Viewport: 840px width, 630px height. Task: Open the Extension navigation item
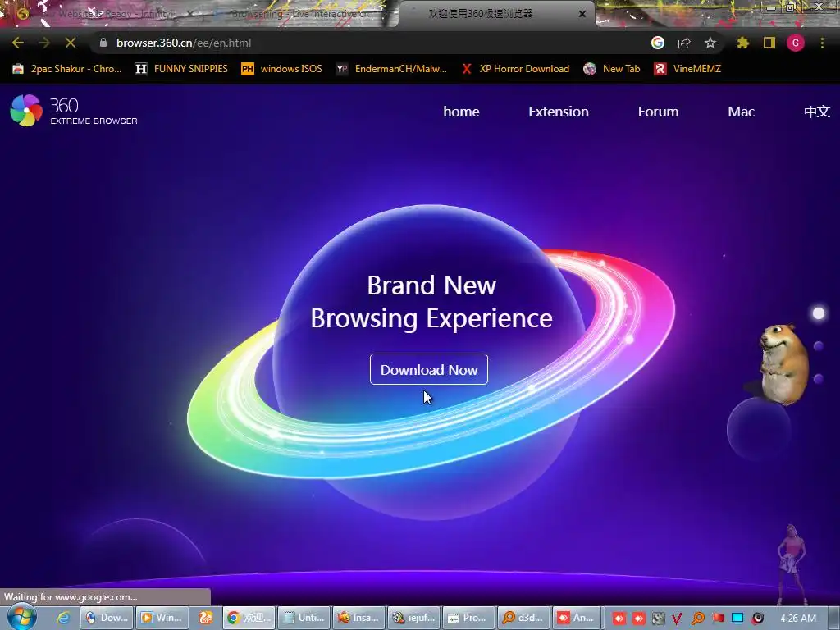[558, 112]
